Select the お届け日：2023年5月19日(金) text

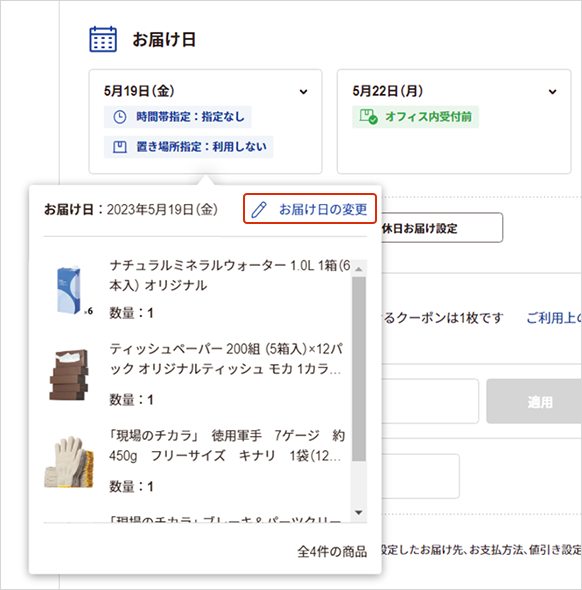pyautogui.click(x=131, y=209)
